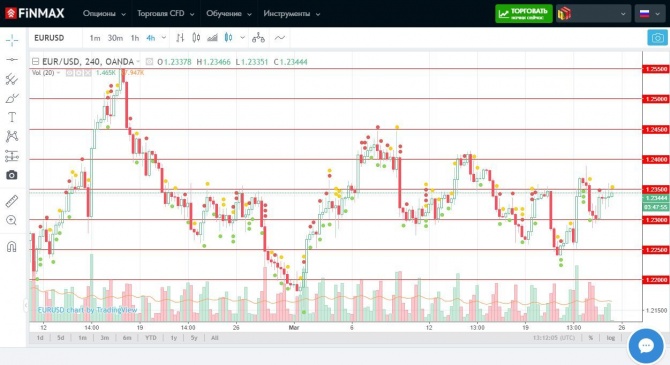Select the brush drawing tool

coord(12,98)
